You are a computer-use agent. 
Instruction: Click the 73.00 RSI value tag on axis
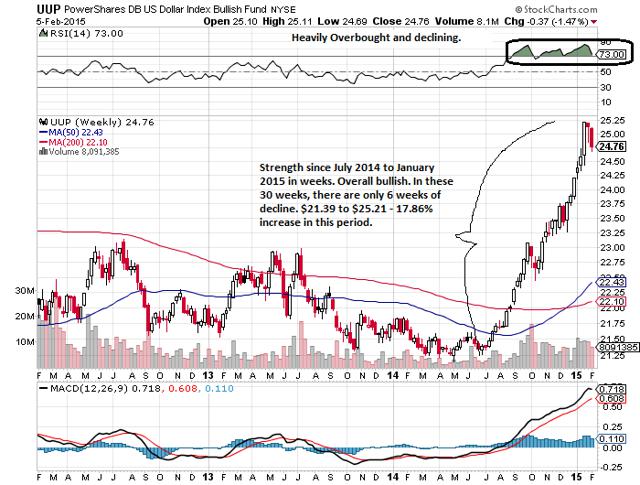tap(612, 54)
